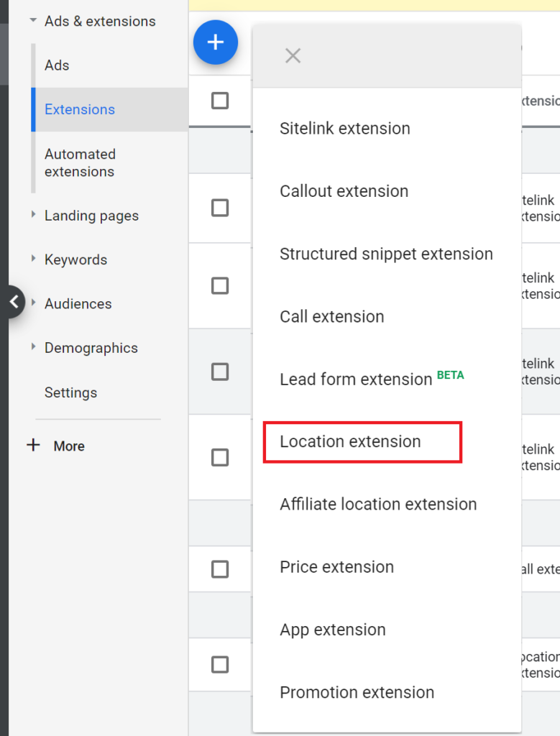Expand the Audiences section arrow
560x736 pixels.
33,303
